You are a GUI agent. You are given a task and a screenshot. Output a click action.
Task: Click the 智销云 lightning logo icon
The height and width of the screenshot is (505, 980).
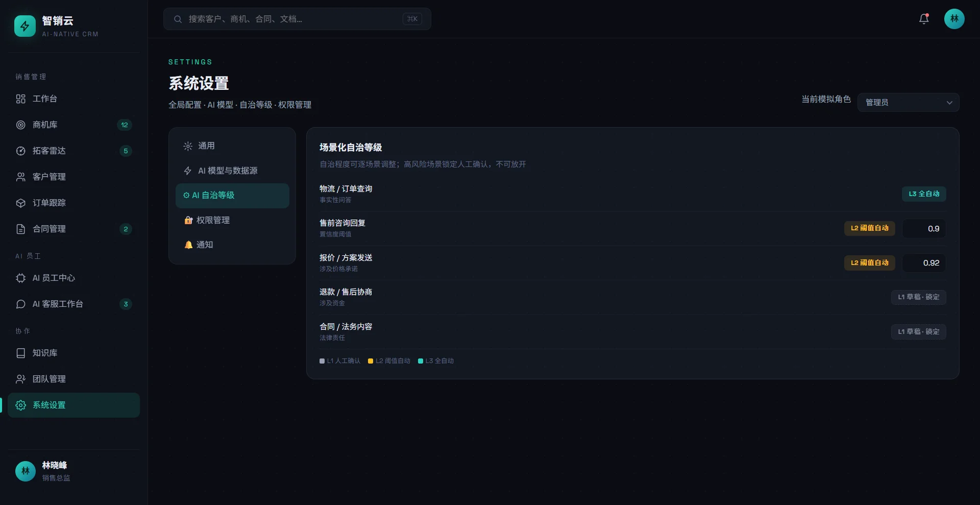[x=25, y=26]
